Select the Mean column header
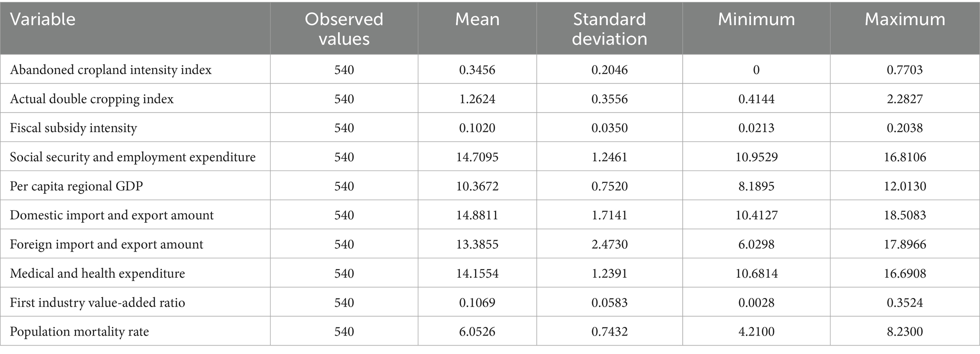The width and height of the screenshot is (980, 354). pos(477,19)
